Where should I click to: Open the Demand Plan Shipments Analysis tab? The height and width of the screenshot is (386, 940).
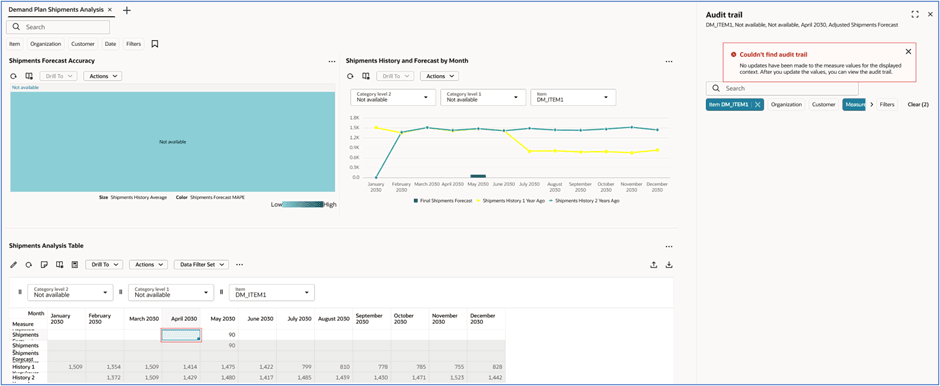pyautogui.click(x=56, y=10)
